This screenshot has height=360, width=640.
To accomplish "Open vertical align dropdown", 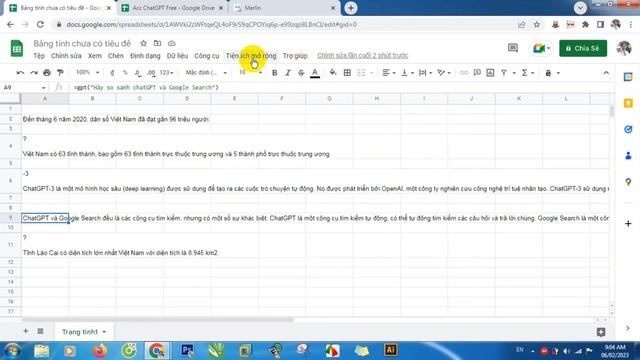I will [407, 73].
